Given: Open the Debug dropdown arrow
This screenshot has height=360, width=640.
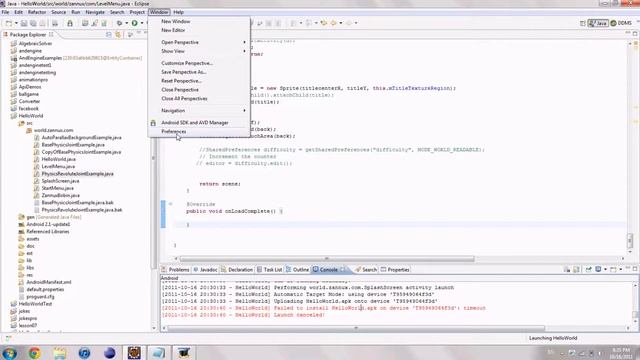Looking at the screenshot, I should pos(126,23).
